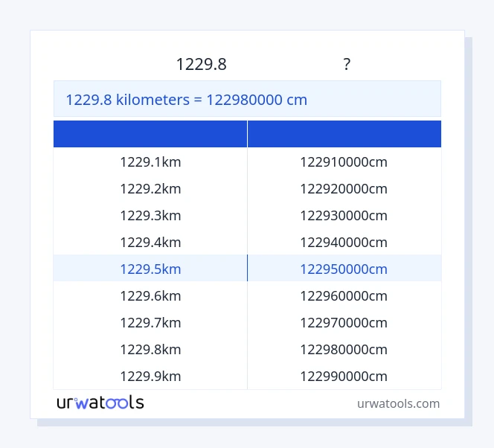Click the 122930000cm value
This screenshot has width=494, height=448.
(344, 216)
